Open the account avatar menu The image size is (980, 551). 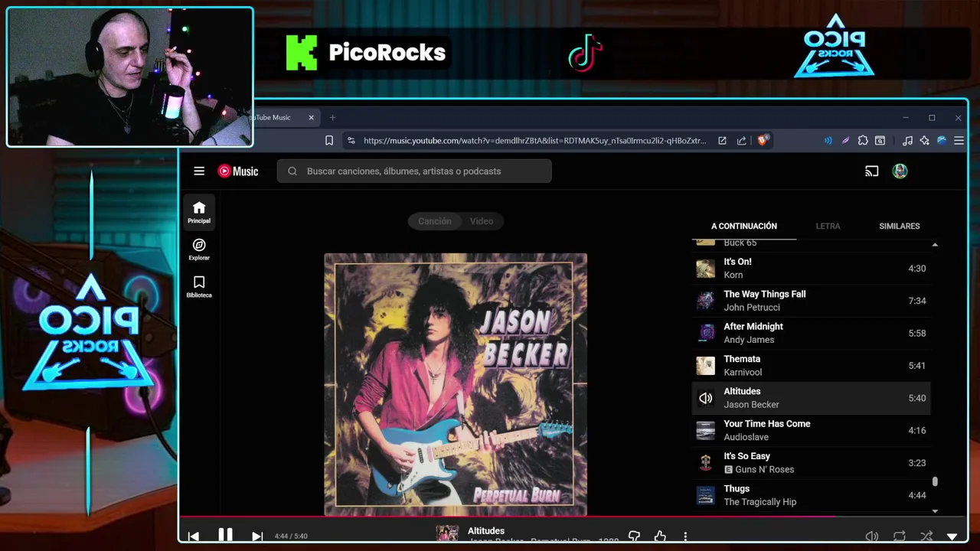point(900,171)
